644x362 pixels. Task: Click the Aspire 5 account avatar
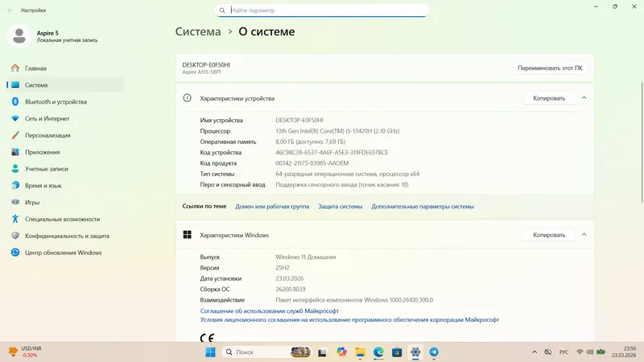pos(19,35)
